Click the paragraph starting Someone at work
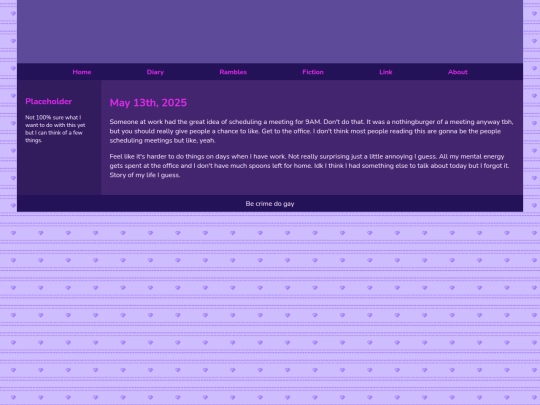This screenshot has width=540, height=405. tap(311, 131)
